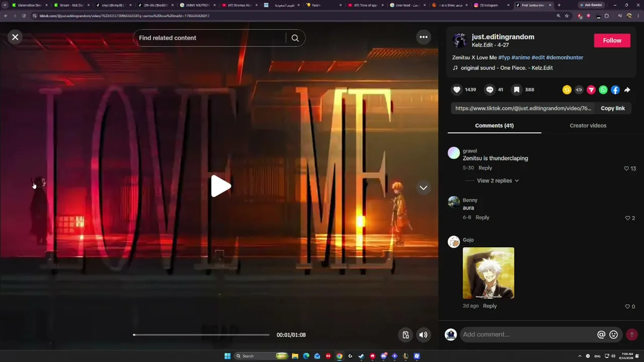Reply to Gojo's comment
This screenshot has height=362, width=644.
pos(490,306)
